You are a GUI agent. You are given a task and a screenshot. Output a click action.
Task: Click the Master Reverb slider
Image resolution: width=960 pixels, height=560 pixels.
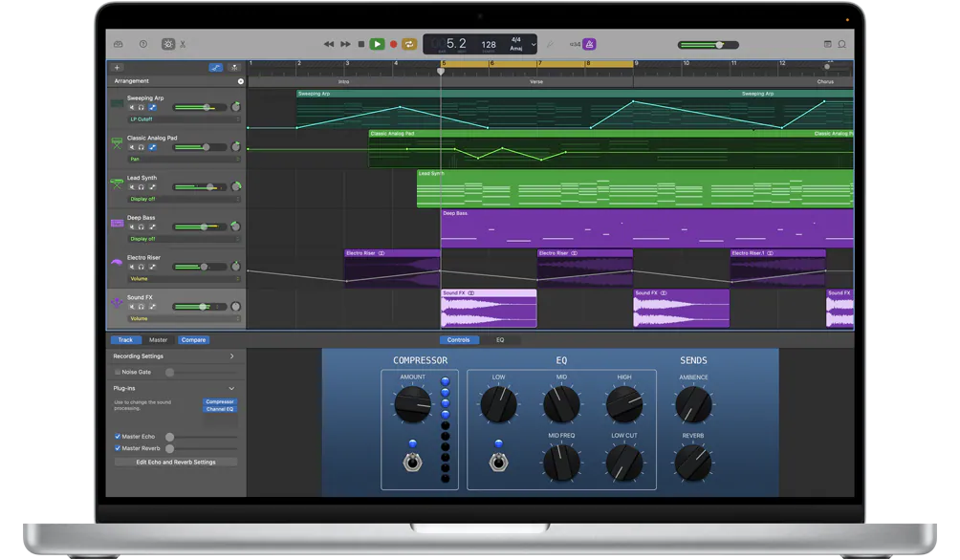point(202,448)
